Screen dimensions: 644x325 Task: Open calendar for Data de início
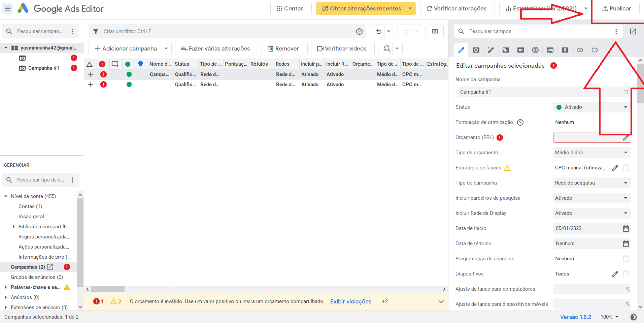click(625, 228)
